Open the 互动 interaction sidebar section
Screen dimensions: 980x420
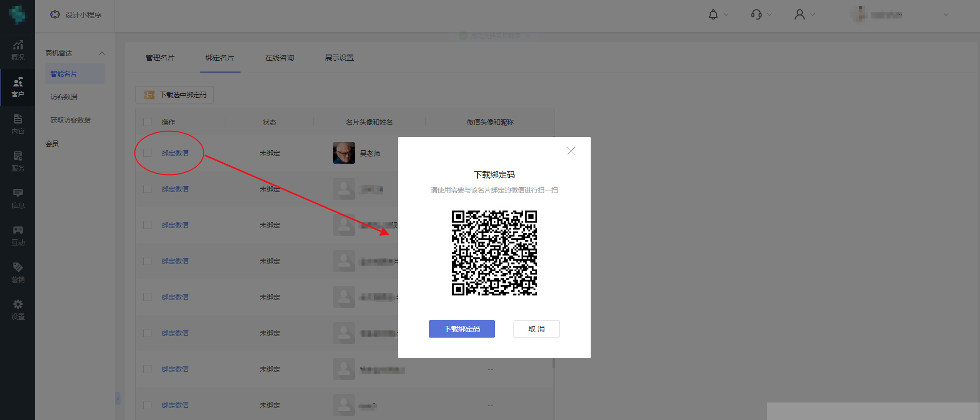[x=18, y=235]
